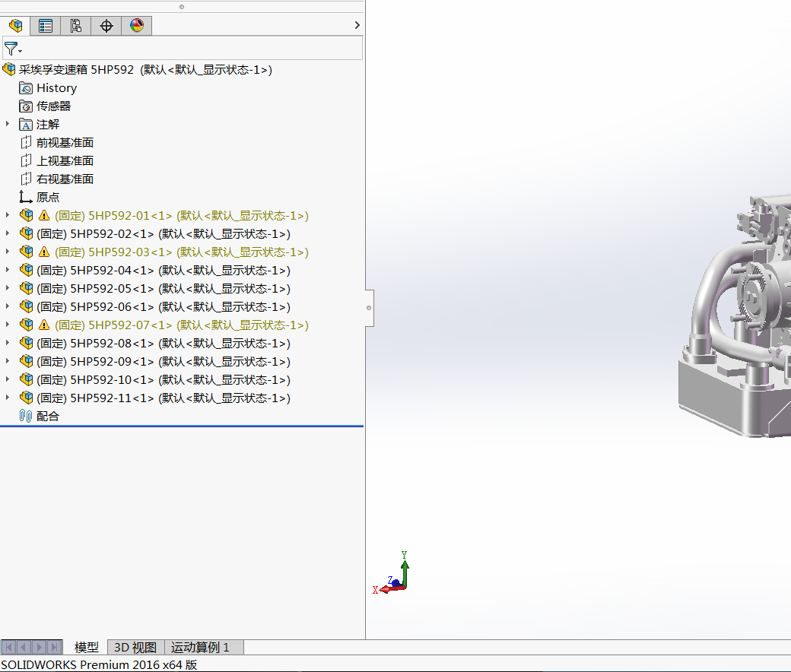Expand the manager tabs chevron arrow

[x=357, y=25]
